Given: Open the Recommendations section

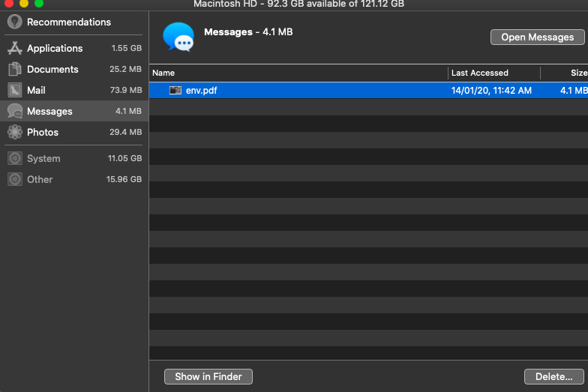Looking at the screenshot, I should 69,22.
